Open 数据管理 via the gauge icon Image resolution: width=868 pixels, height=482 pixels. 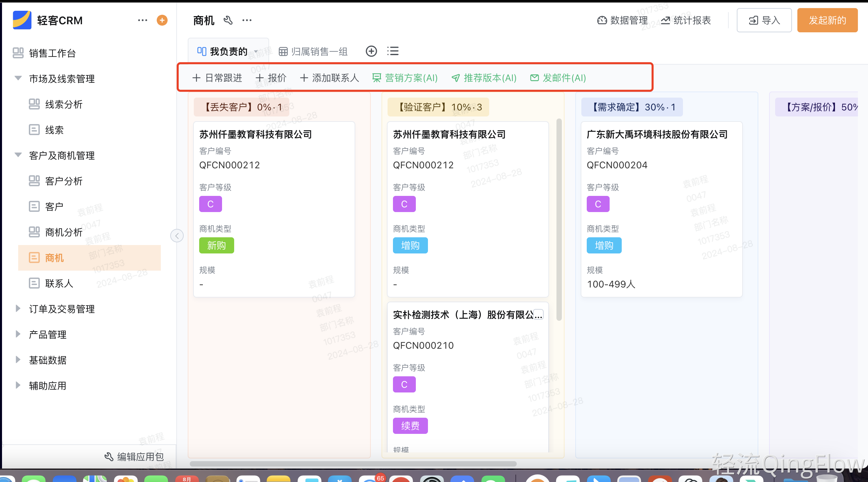click(x=622, y=20)
